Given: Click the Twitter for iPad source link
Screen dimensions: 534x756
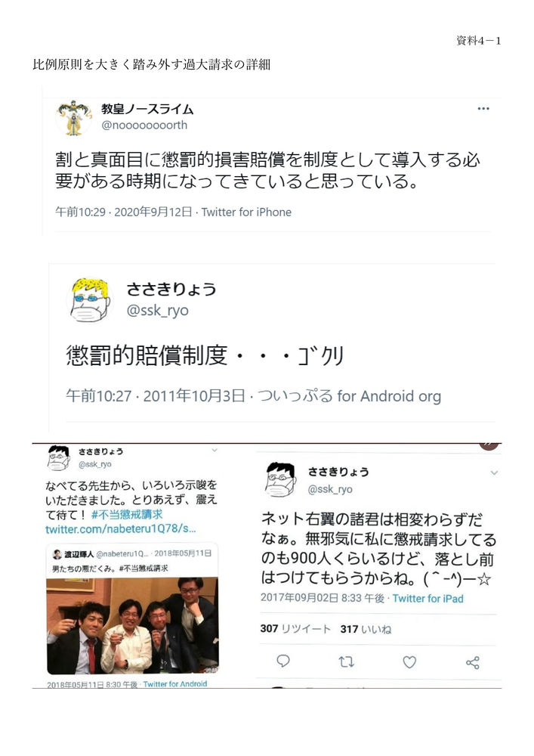Looking at the screenshot, I should (428, 598).
